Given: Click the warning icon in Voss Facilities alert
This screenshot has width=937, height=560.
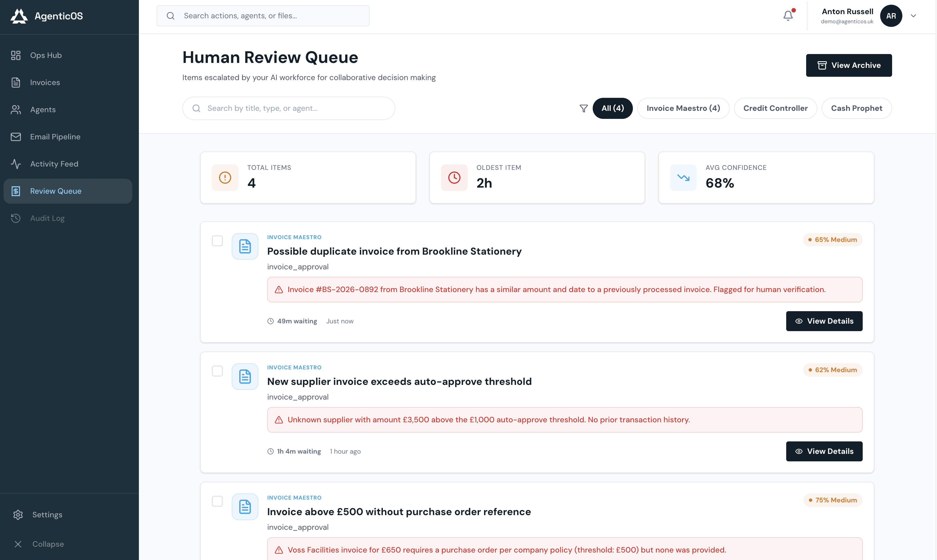Looking at the screenshot, I should point(279,550).
